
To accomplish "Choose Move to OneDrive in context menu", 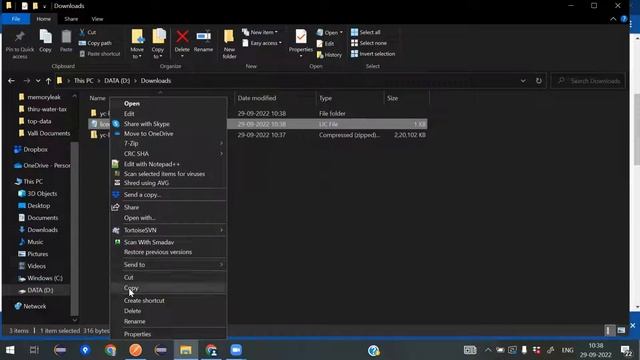I will pyautogui.click(x=168, y=133).
